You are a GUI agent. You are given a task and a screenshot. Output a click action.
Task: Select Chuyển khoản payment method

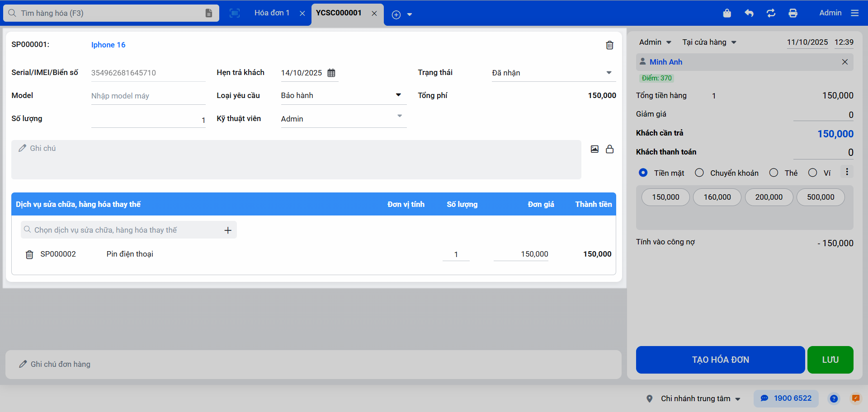(699, 173)
